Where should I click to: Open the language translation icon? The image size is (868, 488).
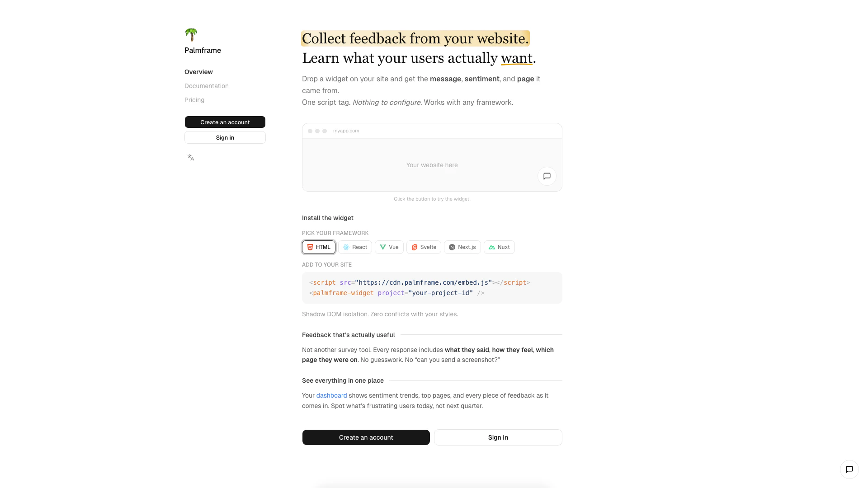(x=191, y=157)
